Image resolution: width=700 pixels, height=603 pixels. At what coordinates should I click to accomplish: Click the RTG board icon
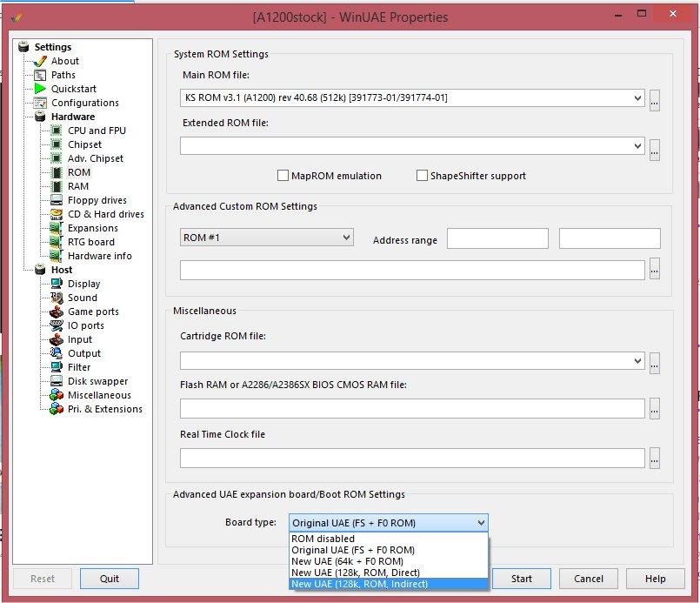[57, 242]
